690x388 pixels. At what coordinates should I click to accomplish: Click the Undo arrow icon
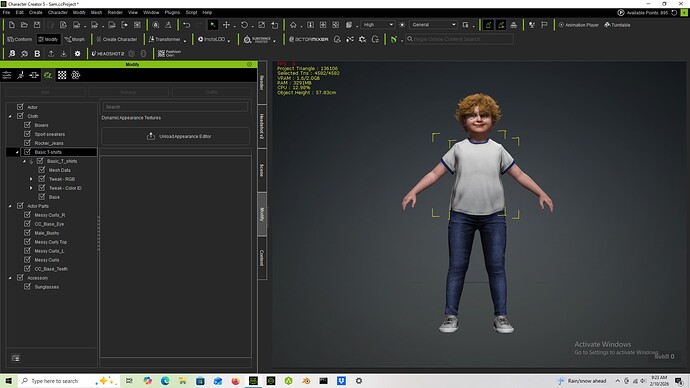tap(187, 25)
